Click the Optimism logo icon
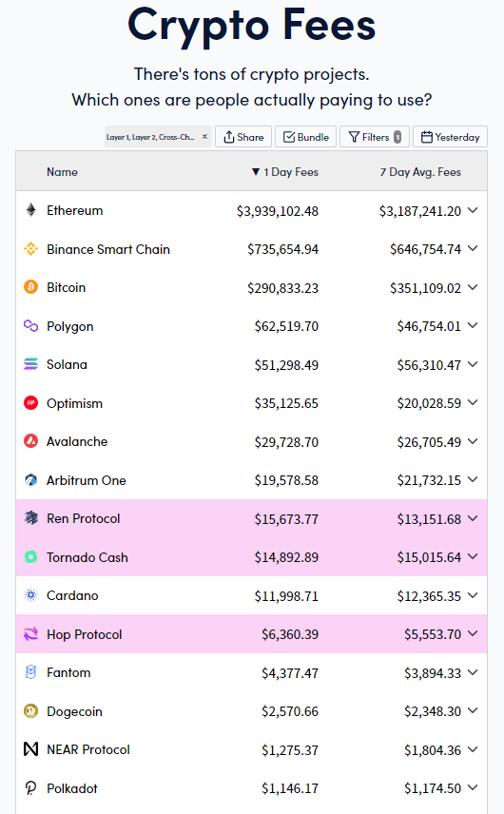The width and height of the screenshot is (504, 814). pos(31,403)
